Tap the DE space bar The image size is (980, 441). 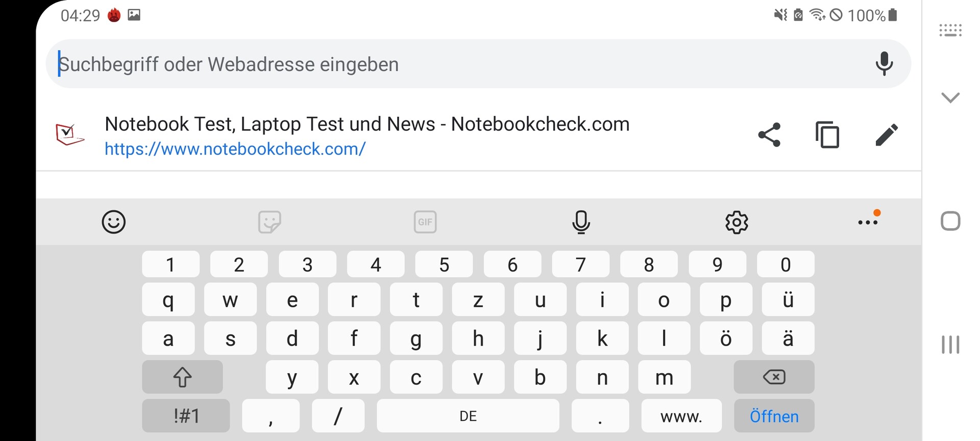(468, 416)
